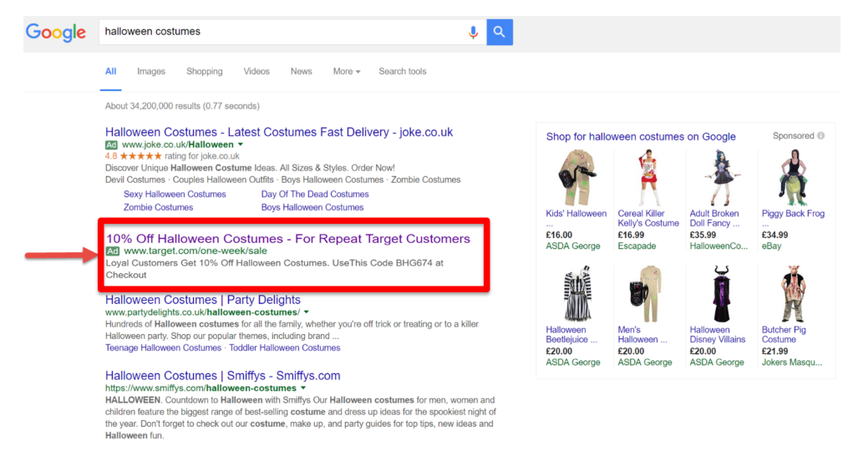868x456 pixels.
Task: Click the www.target.com/one-week/sale URL
Action: (195, 251)
